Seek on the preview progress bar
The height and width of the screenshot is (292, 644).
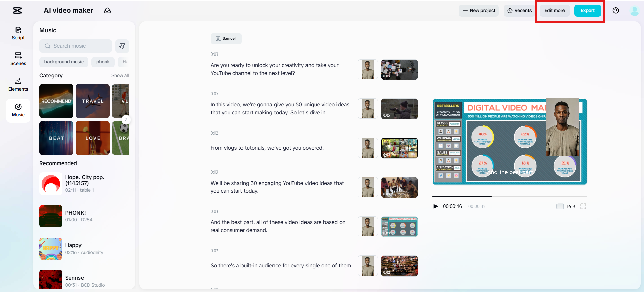(x=510, y=196)
